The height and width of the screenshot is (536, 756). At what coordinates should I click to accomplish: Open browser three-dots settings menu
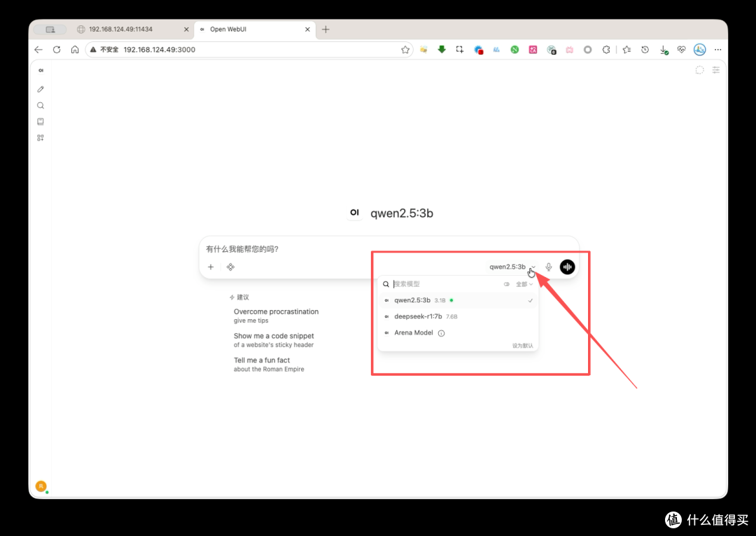[718, 49]
